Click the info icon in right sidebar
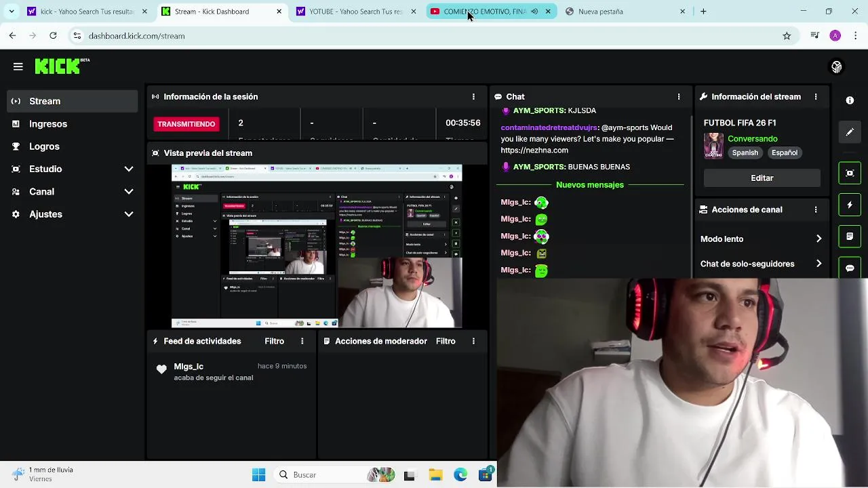The height and width of the screenshot is (488, 868). point(850,100)
